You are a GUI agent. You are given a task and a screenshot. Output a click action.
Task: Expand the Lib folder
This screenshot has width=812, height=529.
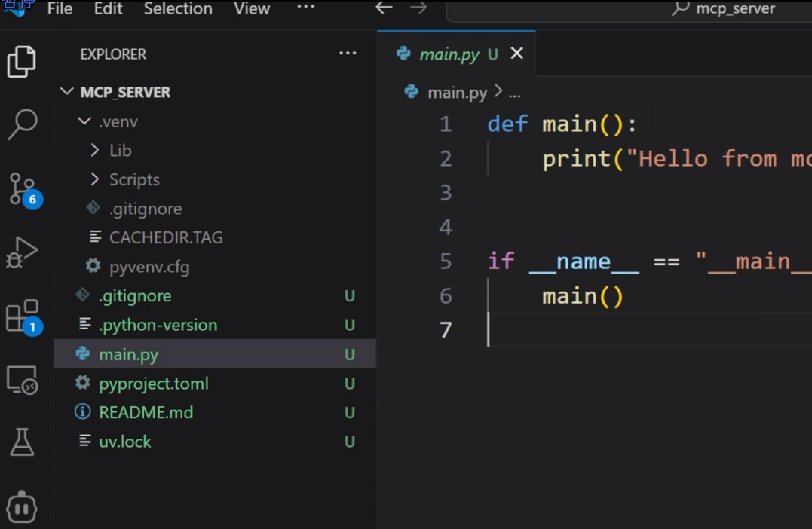[215, 151]
